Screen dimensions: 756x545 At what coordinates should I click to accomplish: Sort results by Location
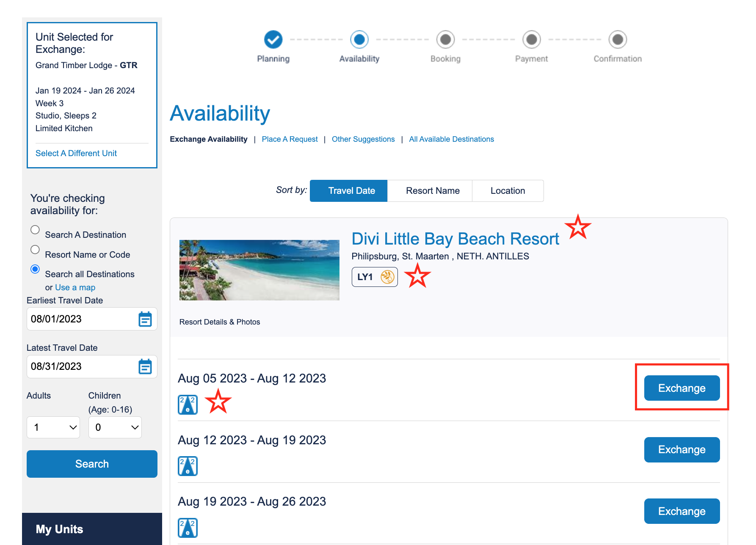[x=508, y=191]
